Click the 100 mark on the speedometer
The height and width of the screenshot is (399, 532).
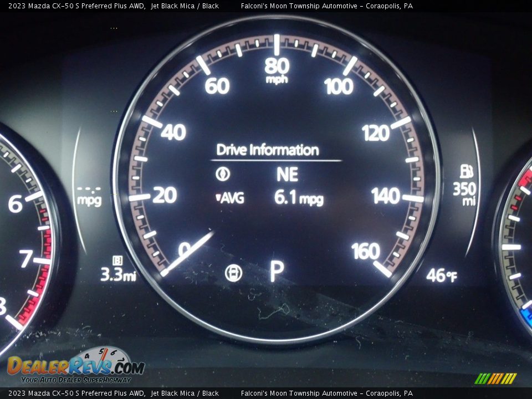(x=339, y=86)
